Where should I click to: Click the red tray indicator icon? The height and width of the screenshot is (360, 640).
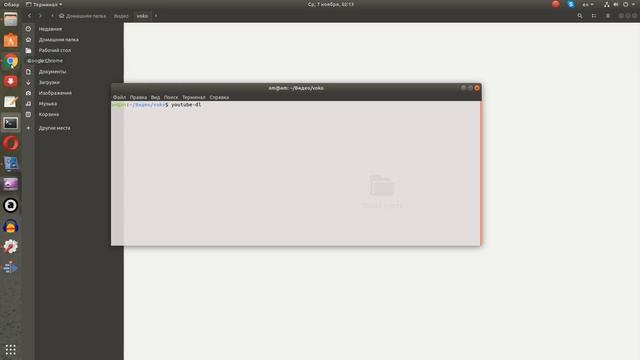click(x=556, y=4)
